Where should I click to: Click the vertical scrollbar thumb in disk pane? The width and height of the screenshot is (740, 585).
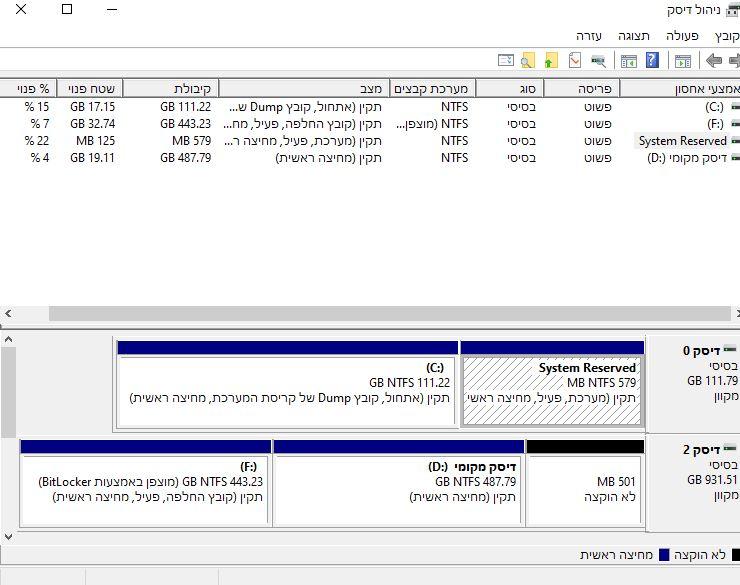pyautogui.click(x=8, y=393)
